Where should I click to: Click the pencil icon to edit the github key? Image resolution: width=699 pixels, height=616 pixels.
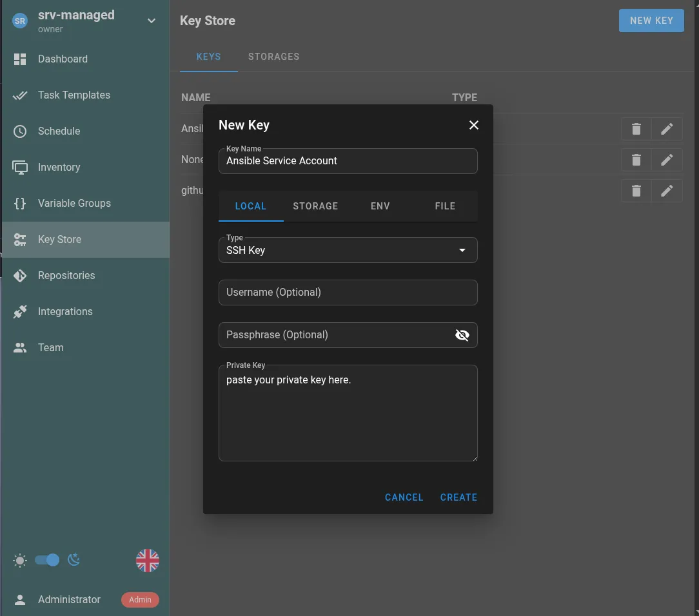click(667, 190)
